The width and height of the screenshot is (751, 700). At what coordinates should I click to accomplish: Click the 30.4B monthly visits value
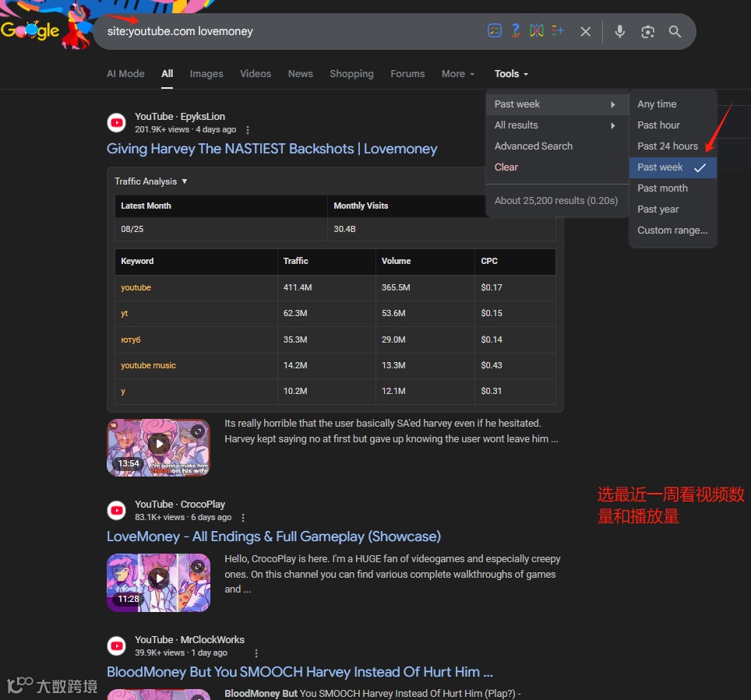pyautogui.click(x=344, y=230)
